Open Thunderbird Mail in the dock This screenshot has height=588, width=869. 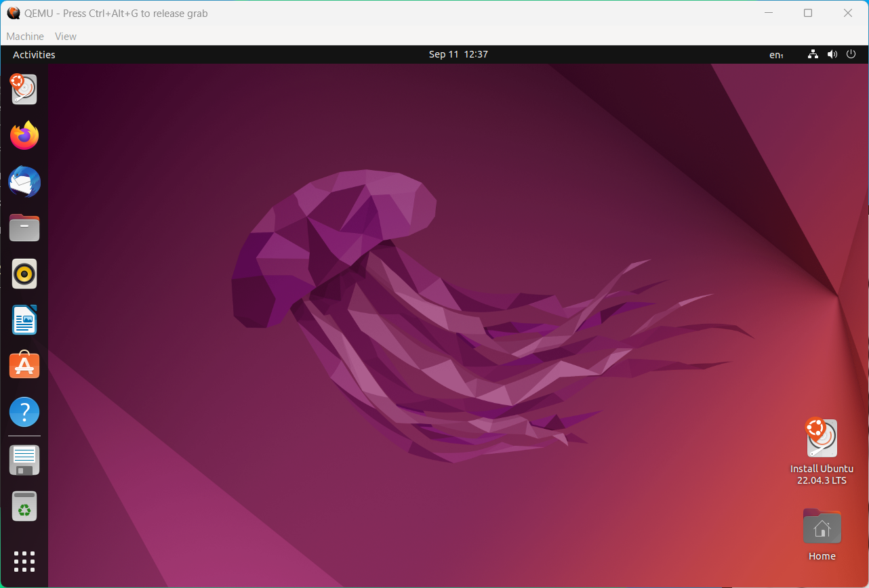coord(24,182)
